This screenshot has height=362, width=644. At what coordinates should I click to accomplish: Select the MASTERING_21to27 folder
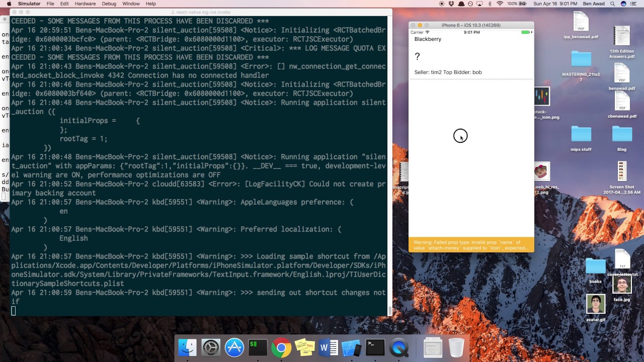tap(581, 66)
